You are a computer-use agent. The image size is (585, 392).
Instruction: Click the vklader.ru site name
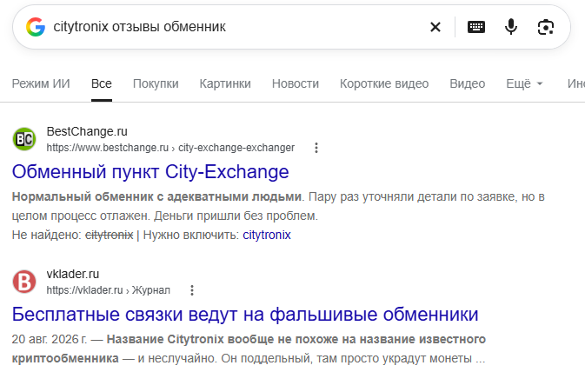(73, 274)
